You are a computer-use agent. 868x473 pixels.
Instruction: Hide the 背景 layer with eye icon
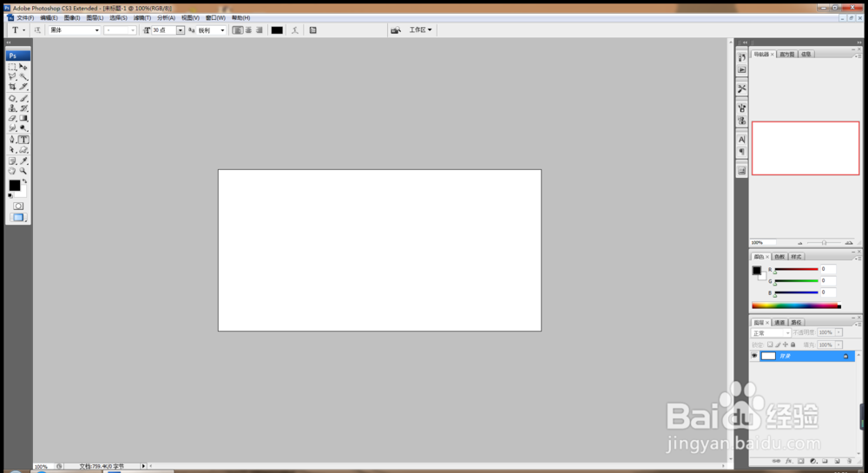(754, 356)
